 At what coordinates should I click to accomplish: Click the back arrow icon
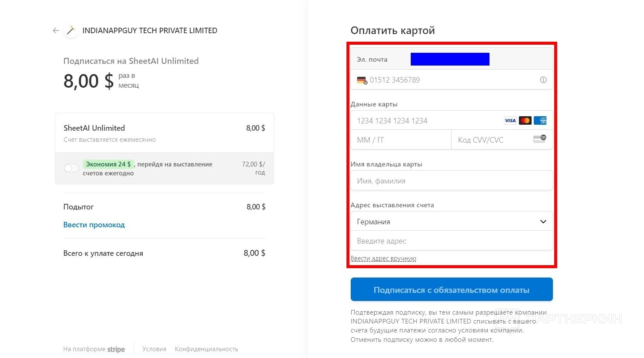coord(56,31)
